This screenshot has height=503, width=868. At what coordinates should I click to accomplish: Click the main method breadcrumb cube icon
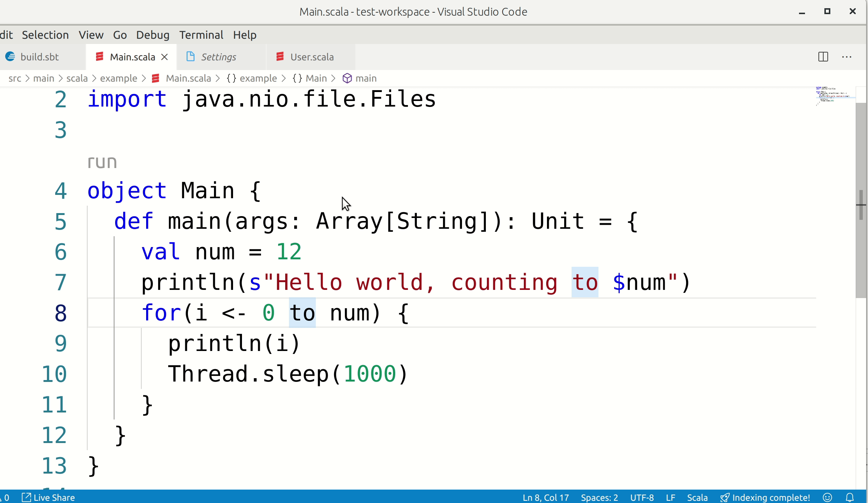[x=347, y=78]
